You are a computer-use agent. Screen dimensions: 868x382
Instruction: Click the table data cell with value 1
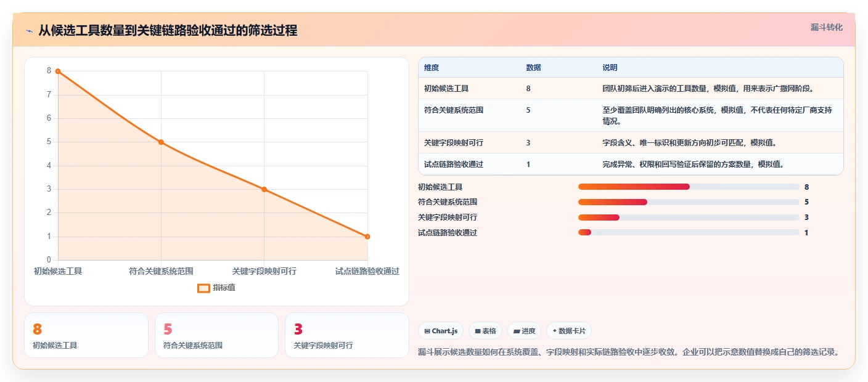528,165
